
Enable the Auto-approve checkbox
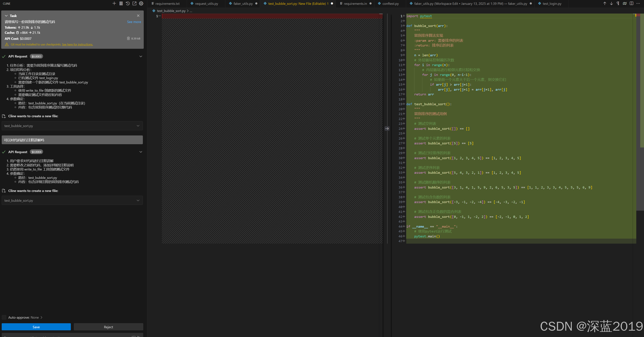4,317
